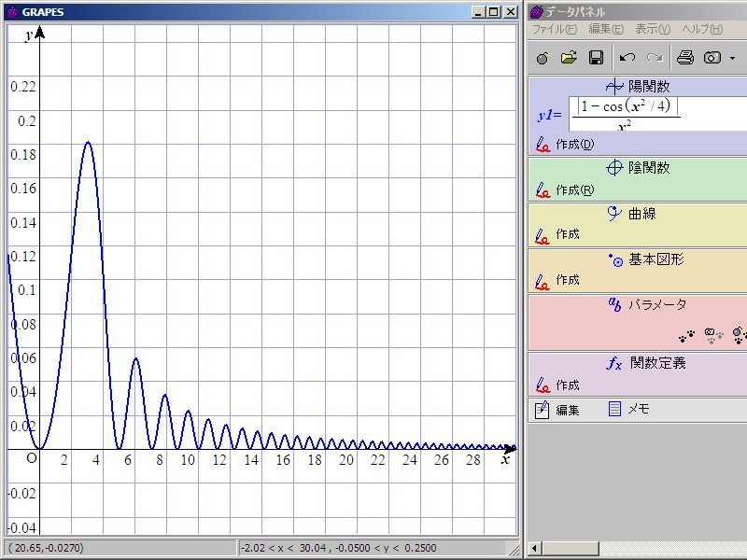Screen dimensions: 747x560
Task: Open the dropdown arrow beside the camera
Action: [x=732, y=58]
